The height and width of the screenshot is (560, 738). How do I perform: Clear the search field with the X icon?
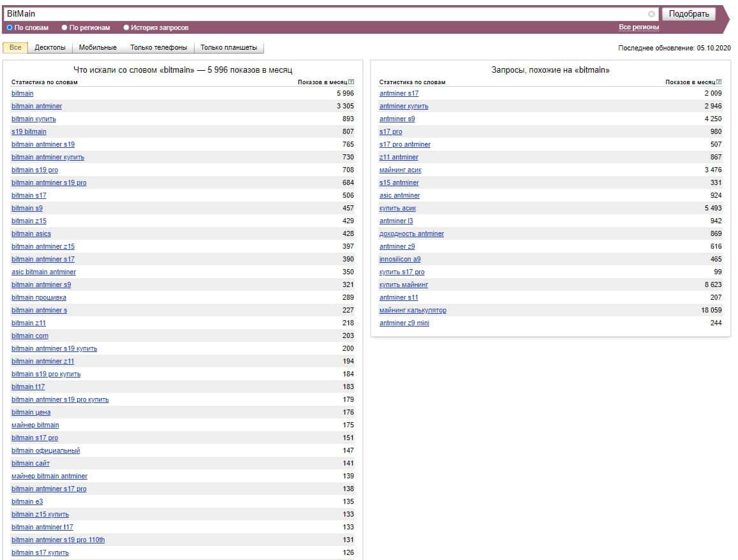coord(651,14)
